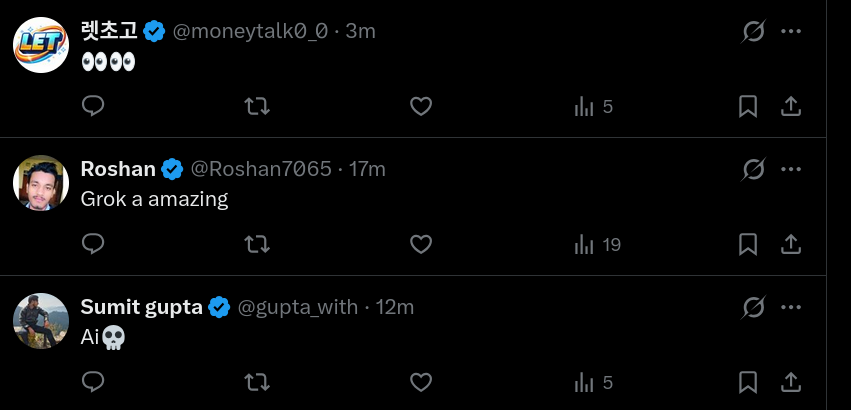851x410 pixels.
Task: Reply to Sumit gupta's post
Action: (x=93, y=382)
